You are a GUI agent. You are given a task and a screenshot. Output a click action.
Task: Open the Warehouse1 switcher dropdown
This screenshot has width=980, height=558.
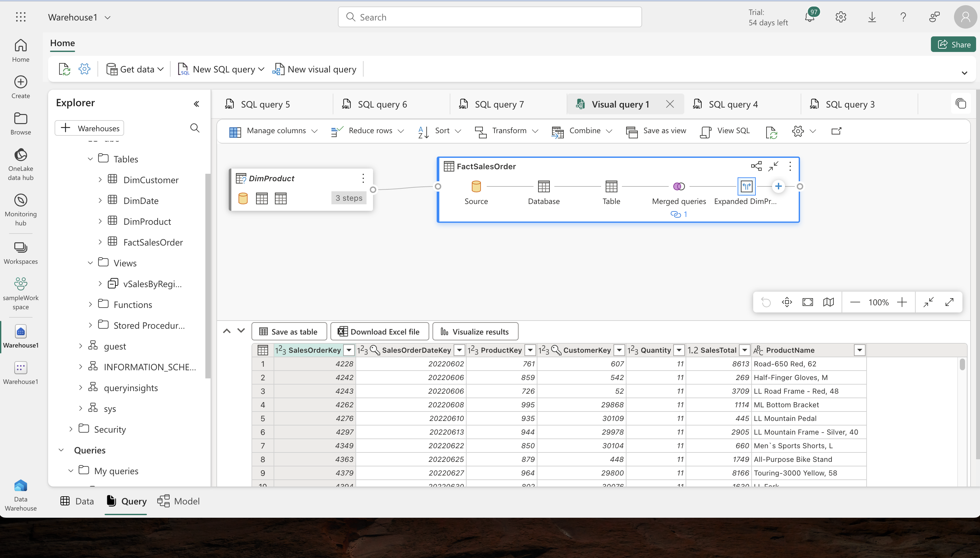(108, 17)
